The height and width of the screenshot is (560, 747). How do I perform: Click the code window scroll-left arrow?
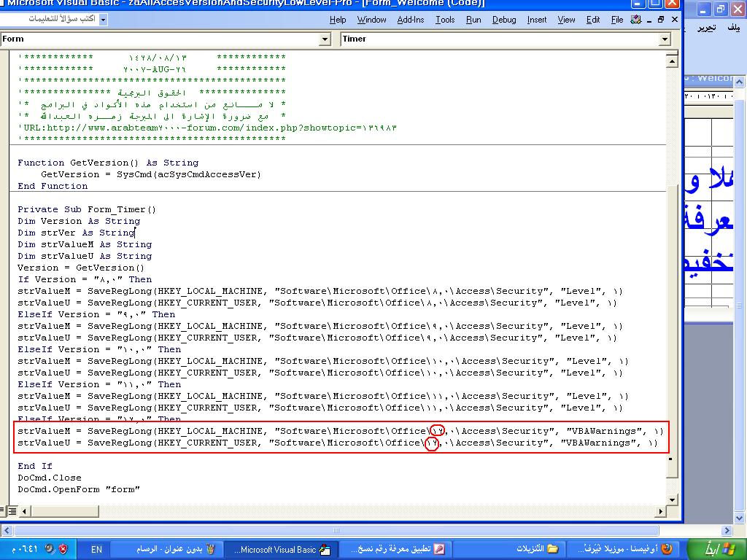(x=24, y=511)
